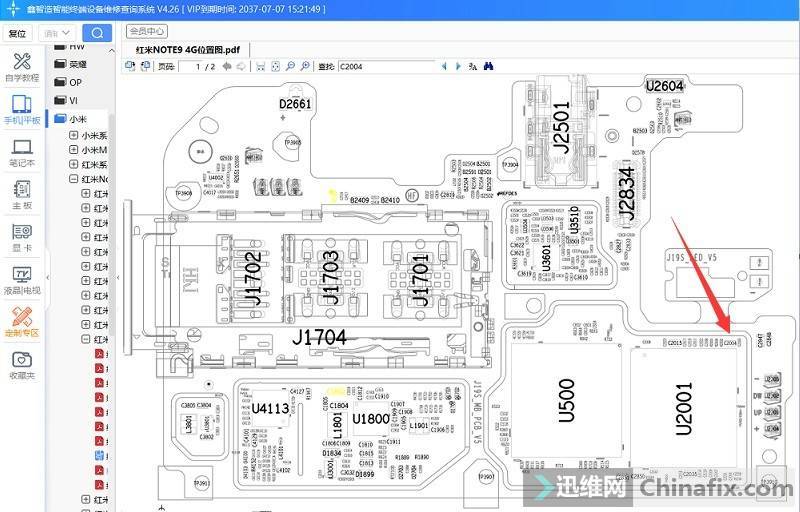Expand the 小米M tree node

tap(73, 150)
